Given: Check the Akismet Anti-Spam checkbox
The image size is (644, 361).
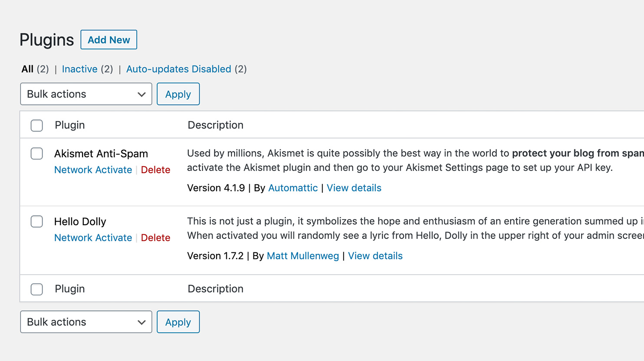Looking at the screenshot, I should [37, 154].
